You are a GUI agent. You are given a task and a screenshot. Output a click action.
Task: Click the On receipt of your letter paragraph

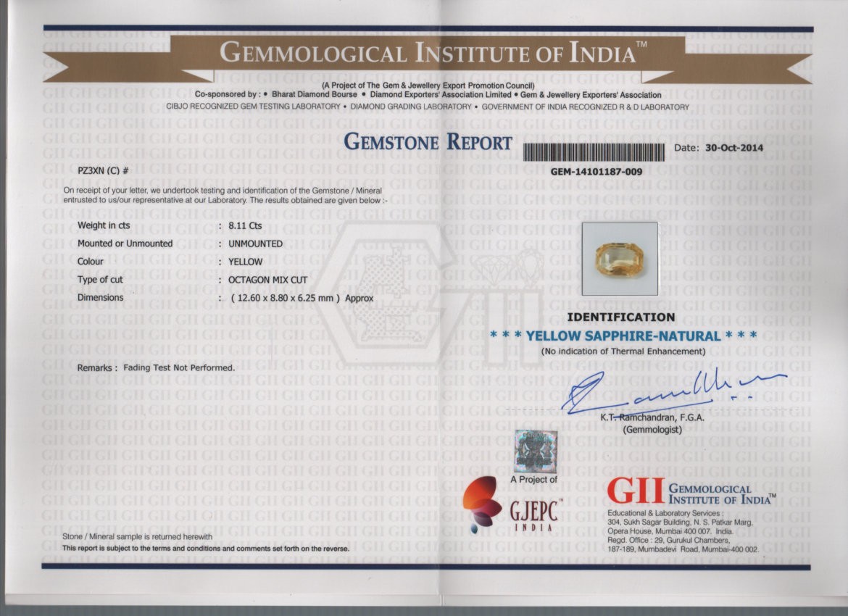pos(225,195)
